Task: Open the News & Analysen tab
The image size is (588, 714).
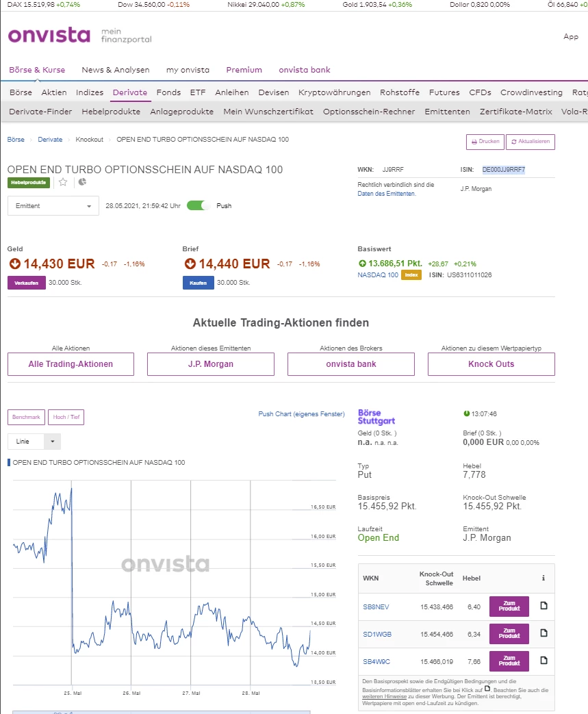Action: point(116,70)
